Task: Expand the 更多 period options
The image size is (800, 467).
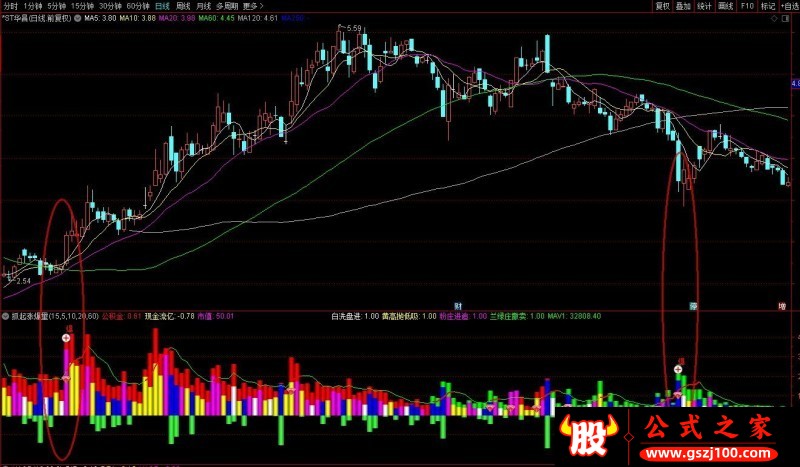Action: [254, 6]
